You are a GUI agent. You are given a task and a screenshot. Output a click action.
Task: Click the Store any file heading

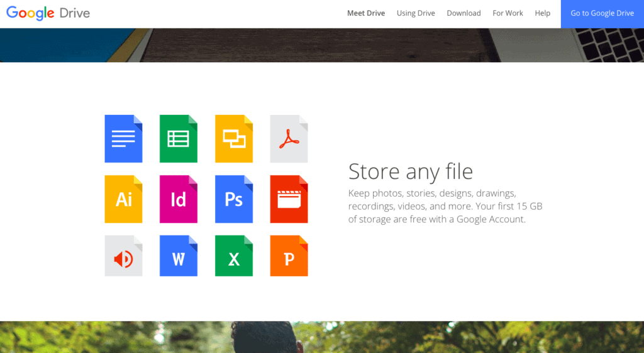pyautogui.click(x=410, y=171)
